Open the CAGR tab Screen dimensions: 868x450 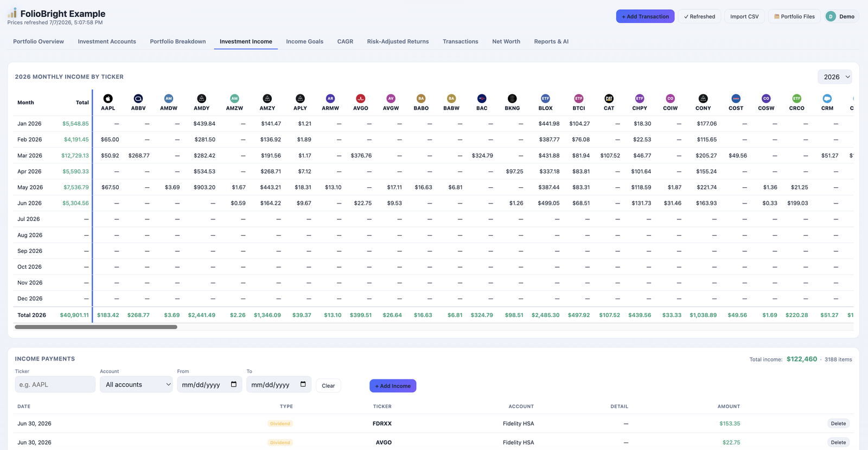(345, 41)
